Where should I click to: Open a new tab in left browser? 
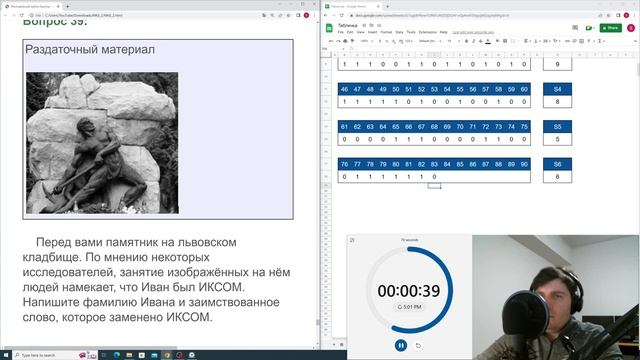click(67, 6)
